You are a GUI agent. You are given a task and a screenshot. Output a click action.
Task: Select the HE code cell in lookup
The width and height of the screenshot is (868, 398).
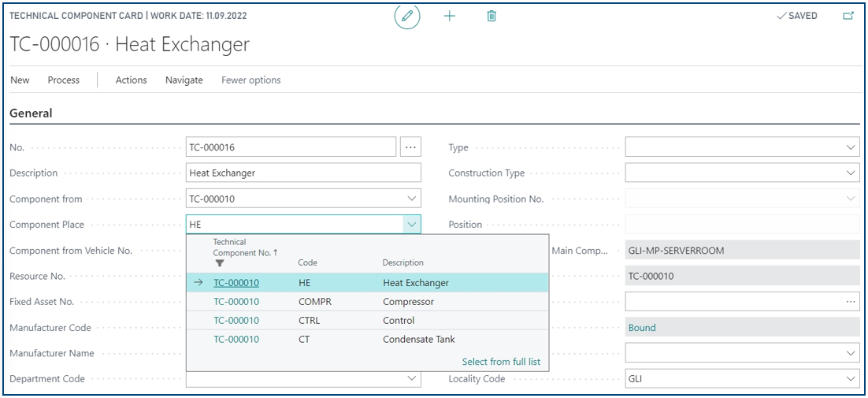tap(305, 283)
